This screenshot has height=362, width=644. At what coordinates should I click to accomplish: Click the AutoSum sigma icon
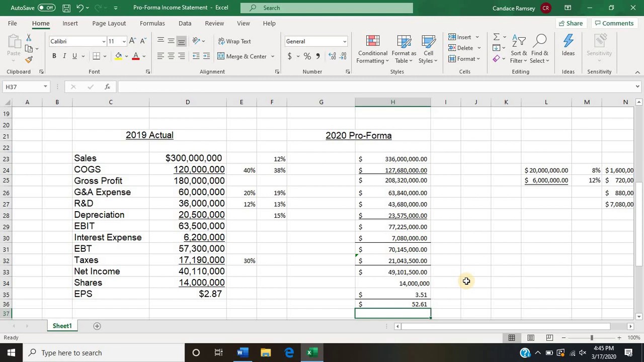496,37
